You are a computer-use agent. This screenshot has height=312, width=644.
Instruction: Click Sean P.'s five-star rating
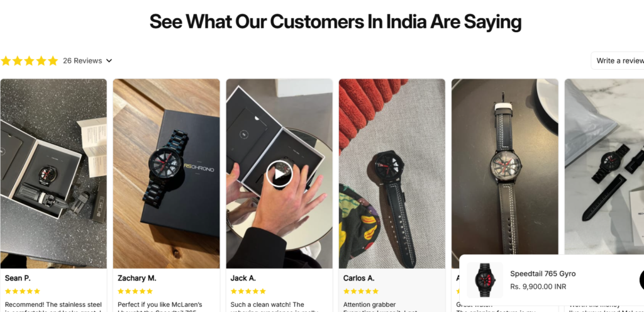[22, 291]
